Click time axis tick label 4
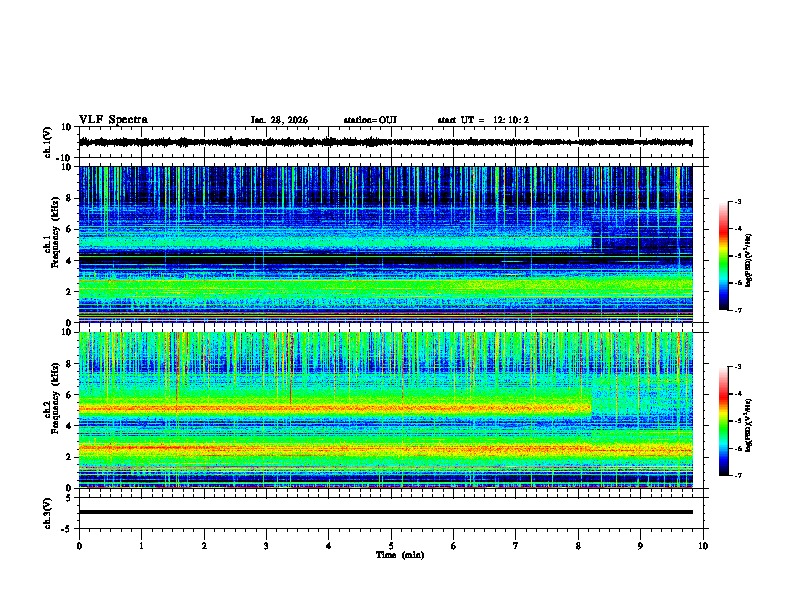 coord(329,546)
